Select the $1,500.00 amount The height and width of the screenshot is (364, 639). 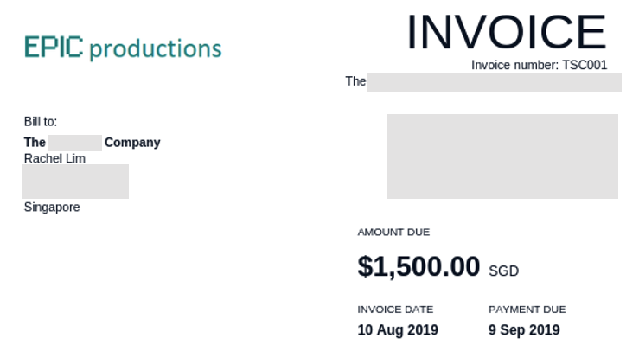tap(419, 267)
